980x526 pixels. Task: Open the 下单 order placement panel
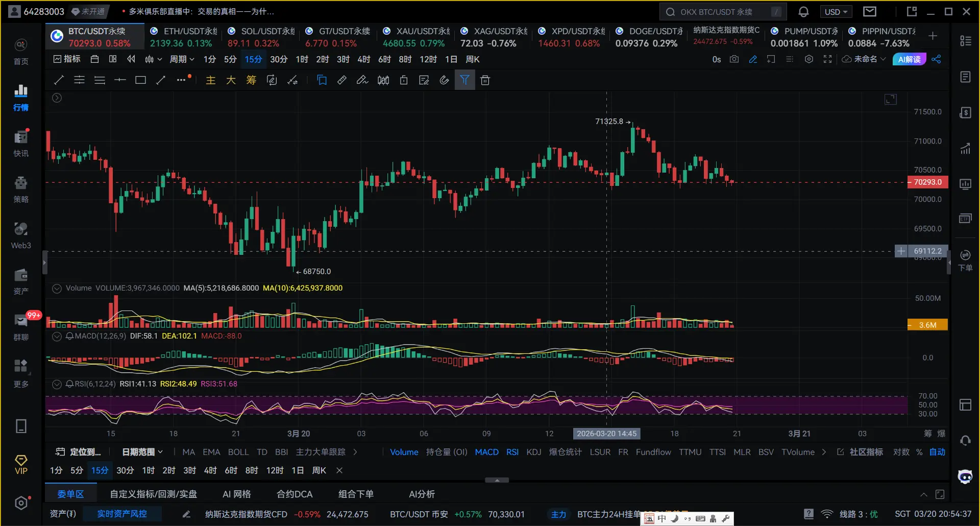[965, 260]
